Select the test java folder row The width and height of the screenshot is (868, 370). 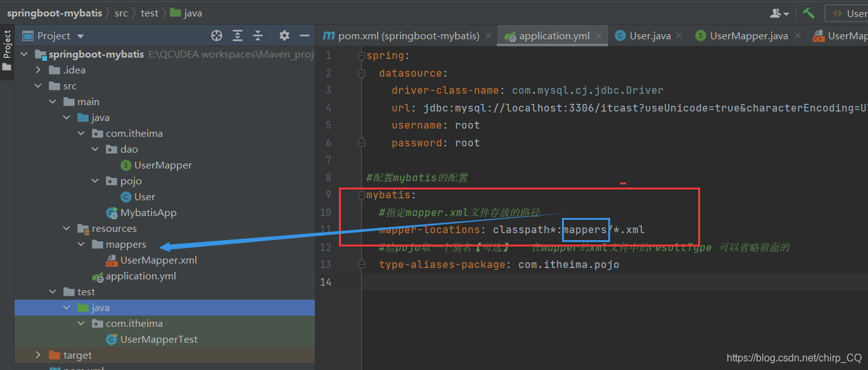(165, 307)
